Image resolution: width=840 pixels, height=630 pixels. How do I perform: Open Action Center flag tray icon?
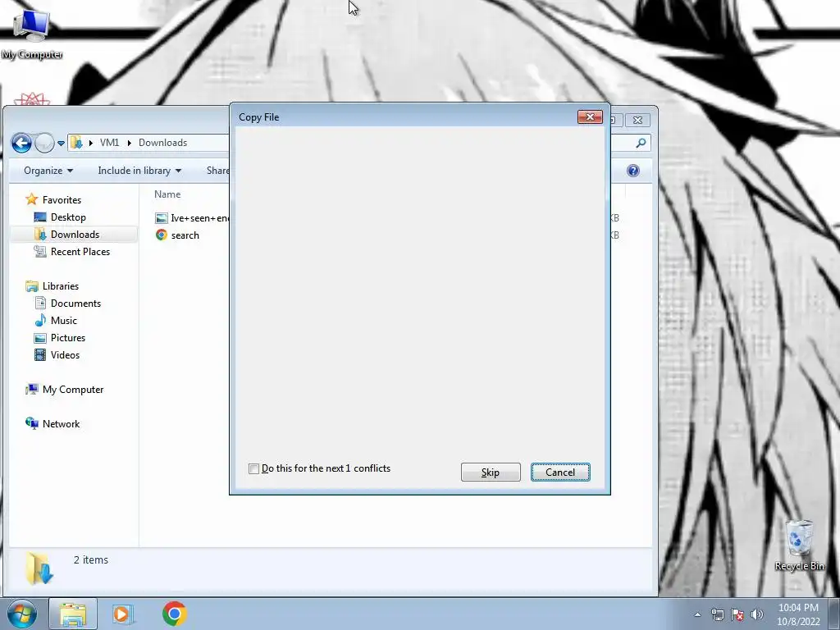[x=737, y=614]
